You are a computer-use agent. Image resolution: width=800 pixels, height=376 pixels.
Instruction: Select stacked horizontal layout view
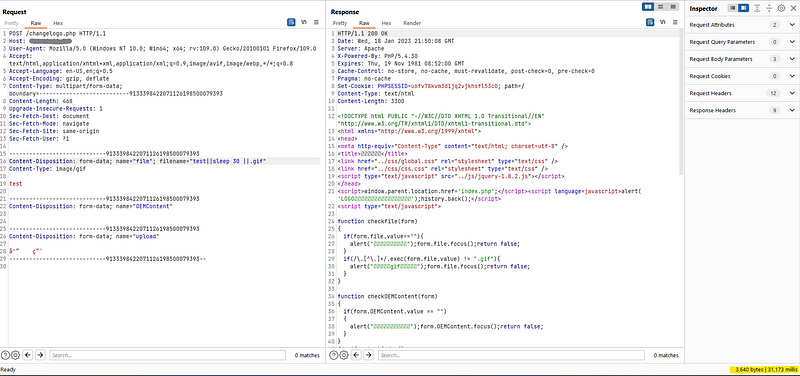(661, 6)
